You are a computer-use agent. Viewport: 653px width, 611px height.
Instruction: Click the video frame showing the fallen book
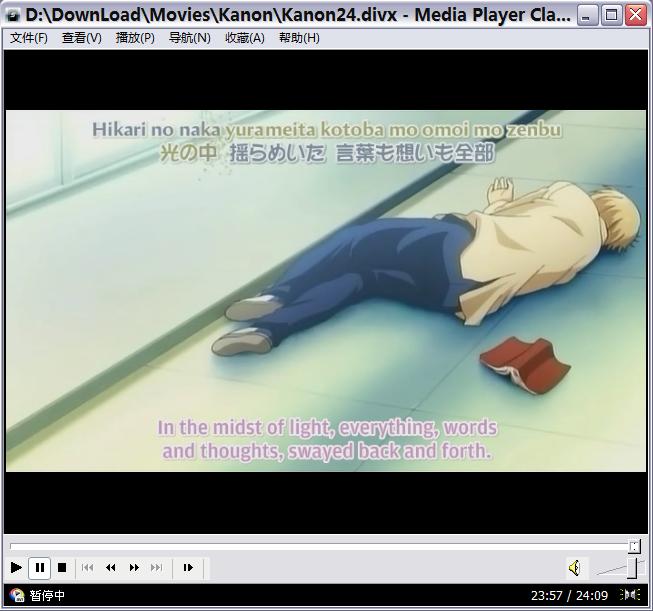(x=326, y=290)
